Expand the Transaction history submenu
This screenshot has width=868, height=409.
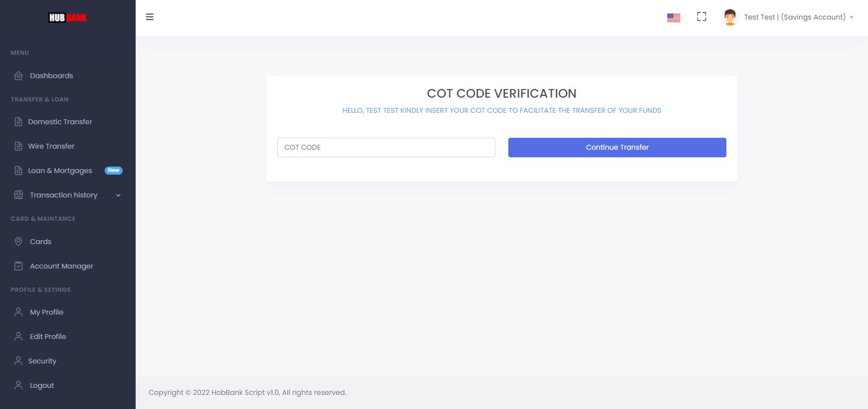[118, 195]
